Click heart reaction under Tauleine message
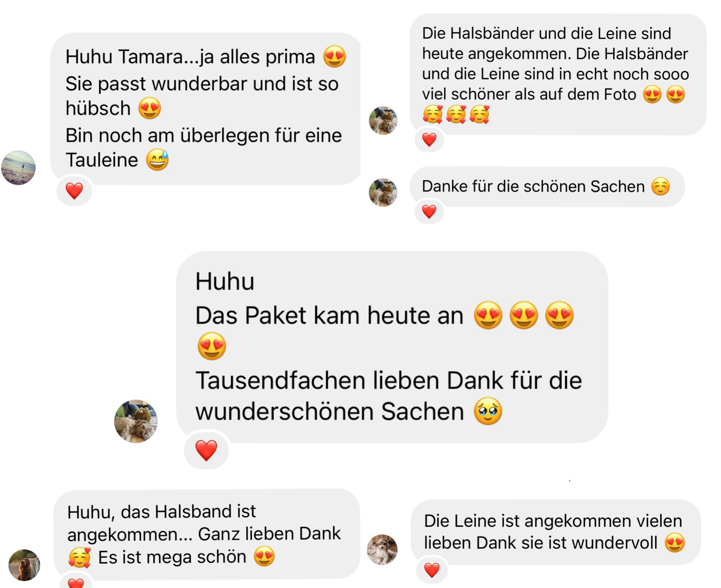The height and width of the screenshot is (588, 721). click(x=74, y=191)
